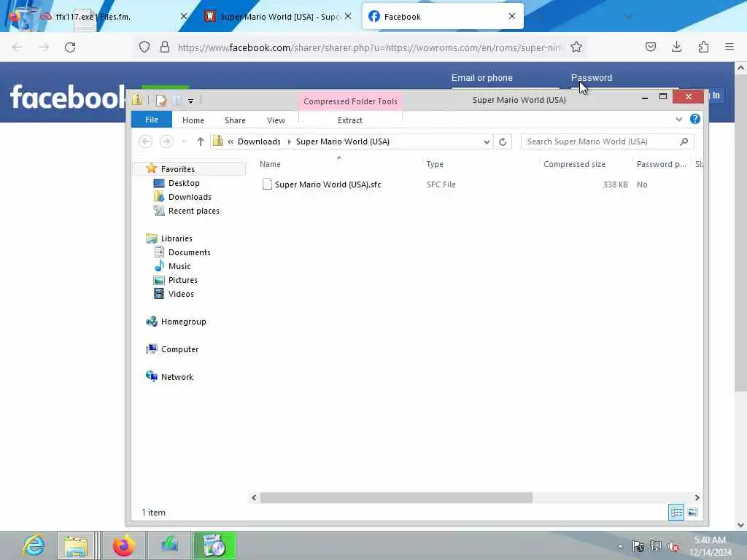Open the Explorer Share ribbon tab
This screenshot has height=560, width=747.
coord(235,120)
